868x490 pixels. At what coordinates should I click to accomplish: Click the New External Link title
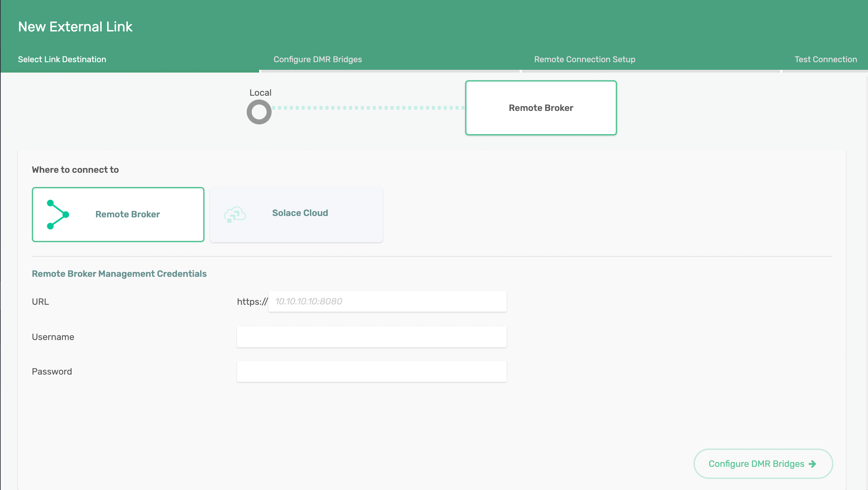pyautogui.click(x=75, y=26)
